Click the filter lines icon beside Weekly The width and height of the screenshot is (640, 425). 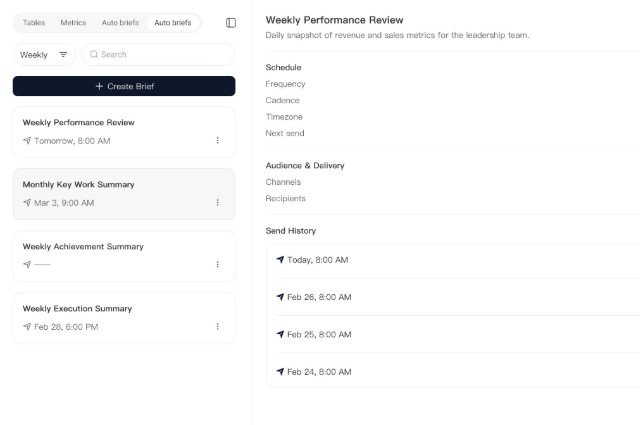click(x=63, y=55)
